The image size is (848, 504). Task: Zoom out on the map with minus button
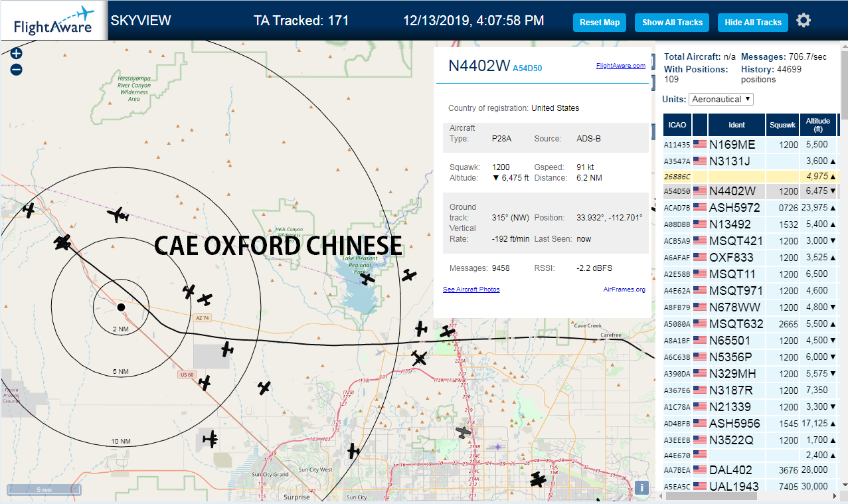tap(17, 69)
